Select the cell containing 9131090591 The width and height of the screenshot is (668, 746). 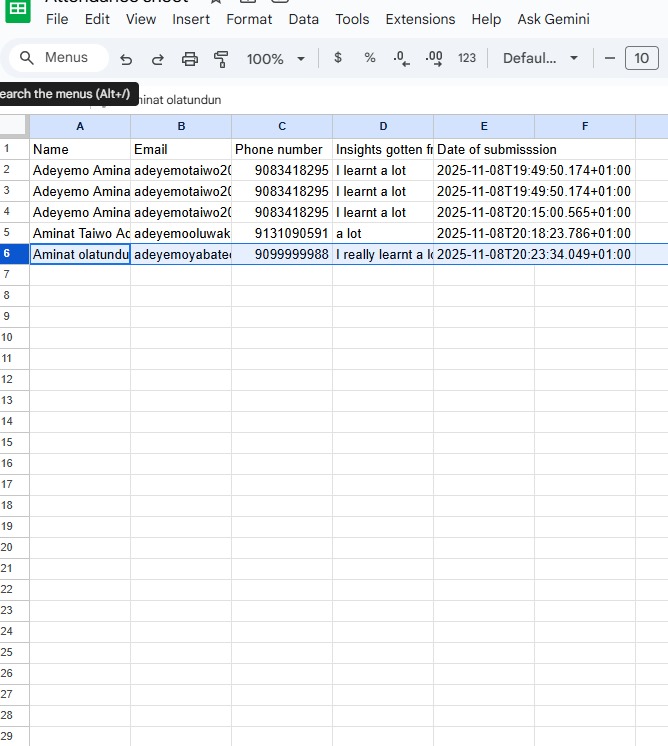coord(282,233)
